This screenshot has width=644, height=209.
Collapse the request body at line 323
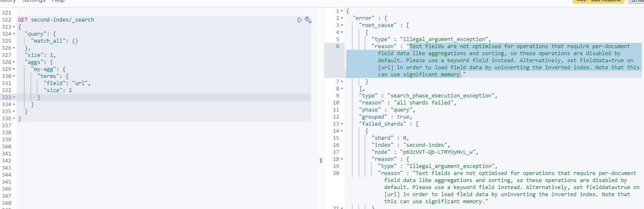pyautogui.click(x=14, y=27)
